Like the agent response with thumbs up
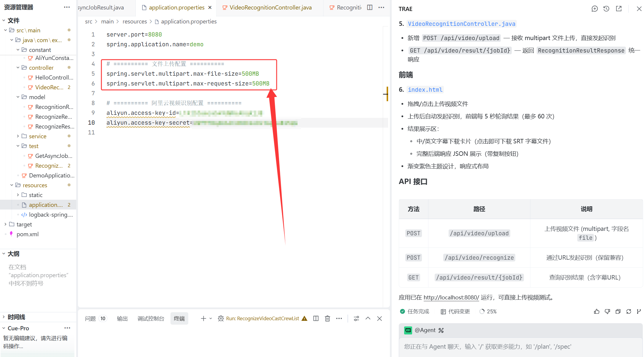This screenshot has width=644, height=357. point(597,311)
